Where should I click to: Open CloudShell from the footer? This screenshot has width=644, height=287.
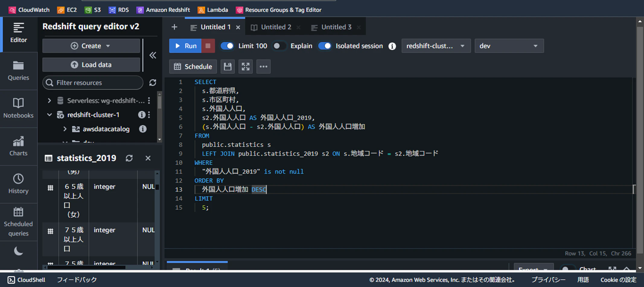point(26,280)
